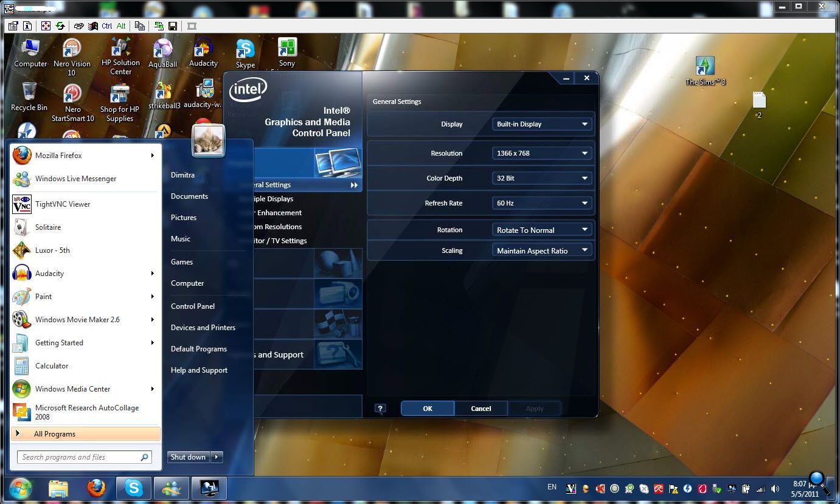Image resolution: width=840 pixels, height=504 pixels.
Task: Open Control Panel link in Start menu
Action: [x=193, y=306]
